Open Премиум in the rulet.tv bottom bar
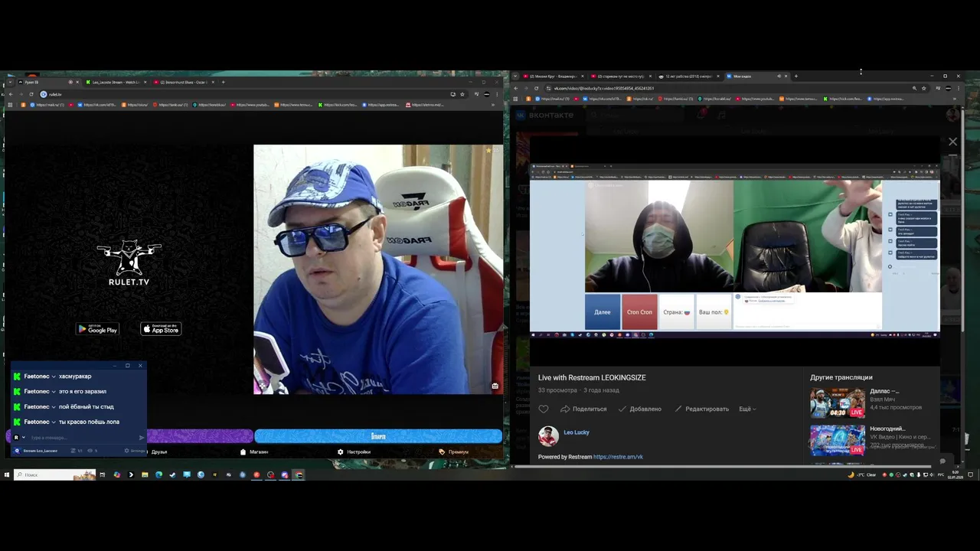The height and width of the screenshot is (551, 980). point(454,452)
